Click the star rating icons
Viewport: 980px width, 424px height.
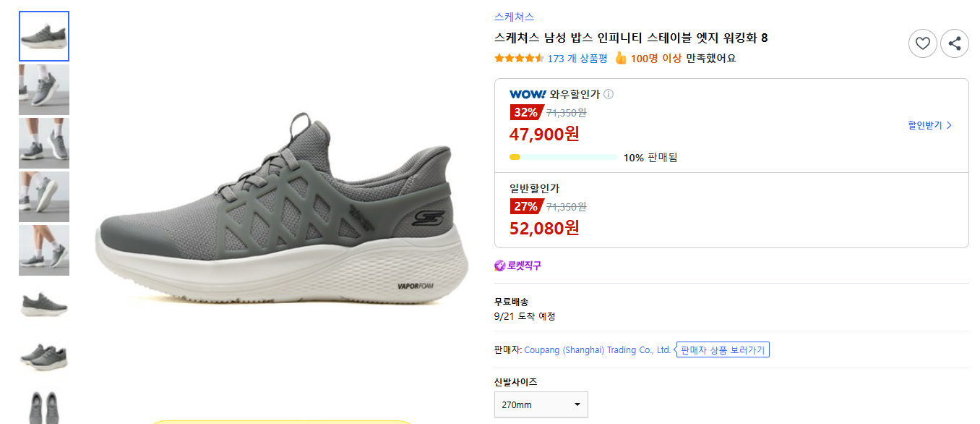519,59
